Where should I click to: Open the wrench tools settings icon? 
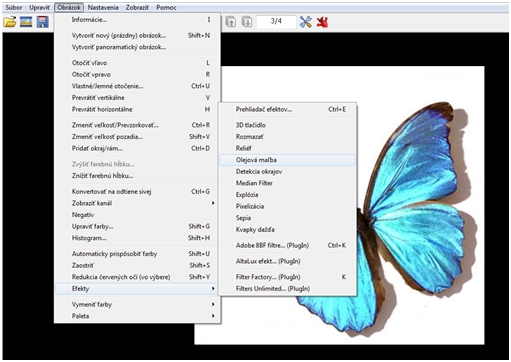[305, 22]
